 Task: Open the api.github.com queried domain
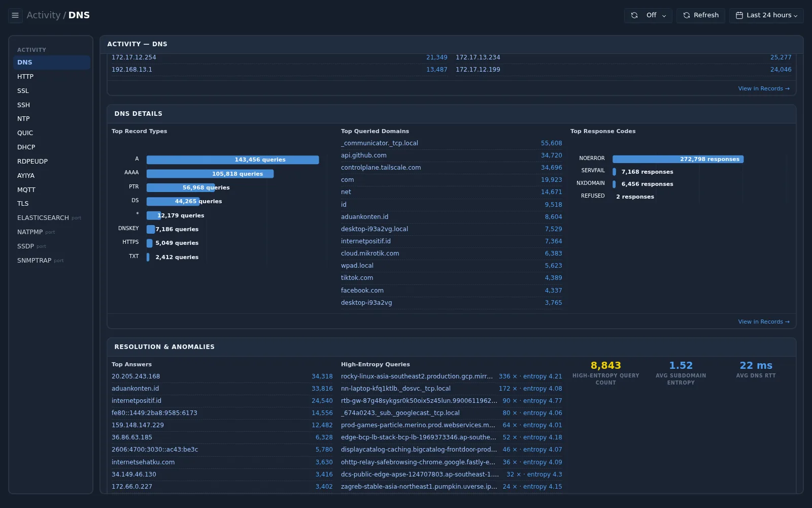tap(451, 155)
